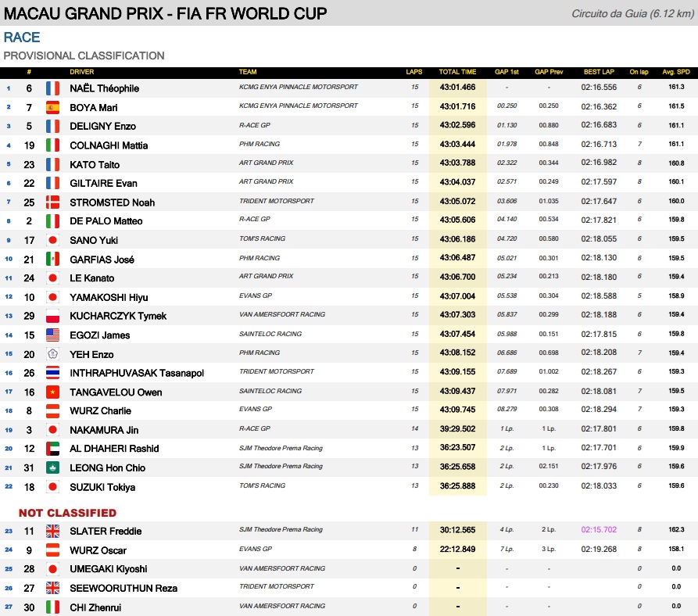Screen dimensions: 698x616
Task: Click the Thai flag beside INTHRAPHUVASAK Tasanapol
Action: [x=52, y=373]
